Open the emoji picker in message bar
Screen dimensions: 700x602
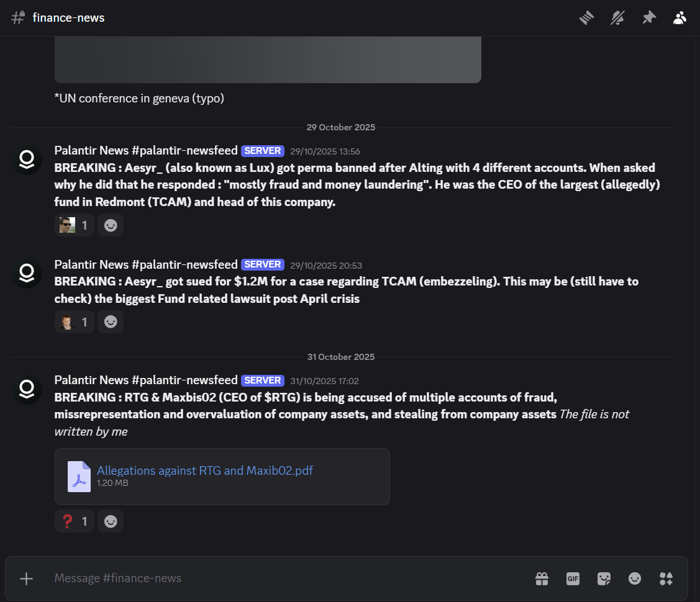pyautogui.click(x=635, y=578)
